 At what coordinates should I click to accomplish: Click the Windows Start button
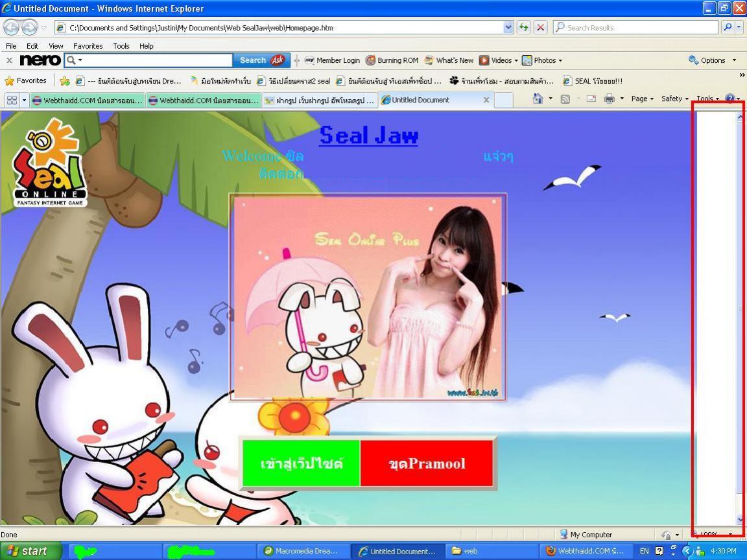point(30,551)
